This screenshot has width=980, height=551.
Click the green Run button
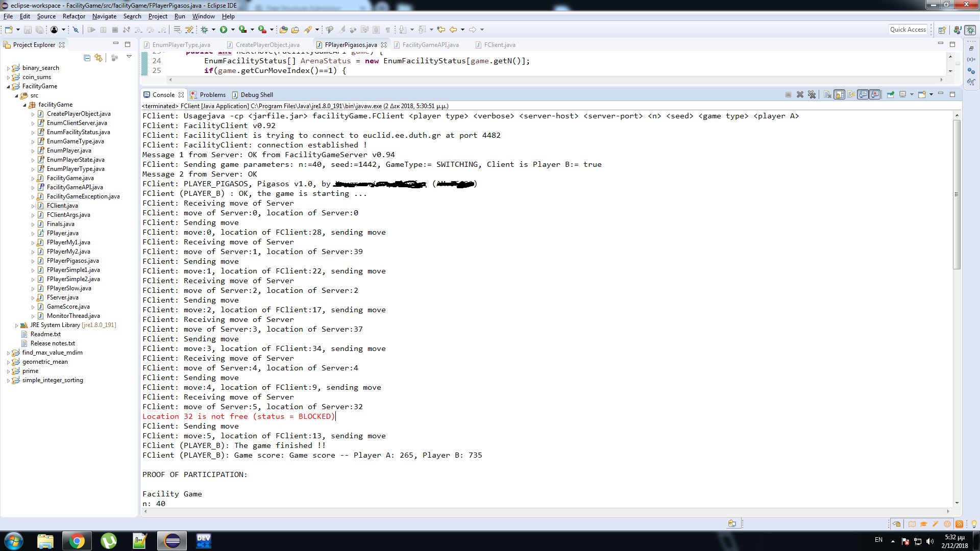(x=224, y=30)
